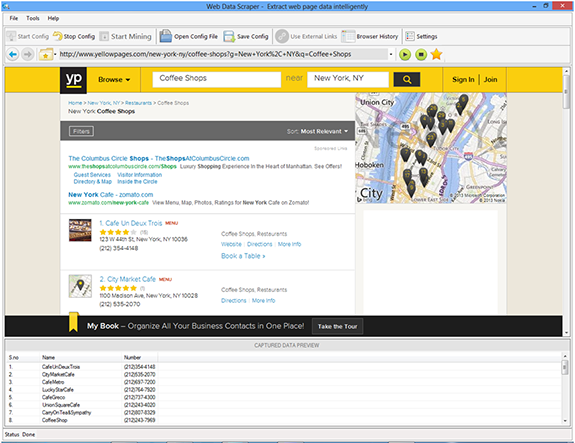Open Config File from the toolbar
Screen dimensions: 575x443
188,36
